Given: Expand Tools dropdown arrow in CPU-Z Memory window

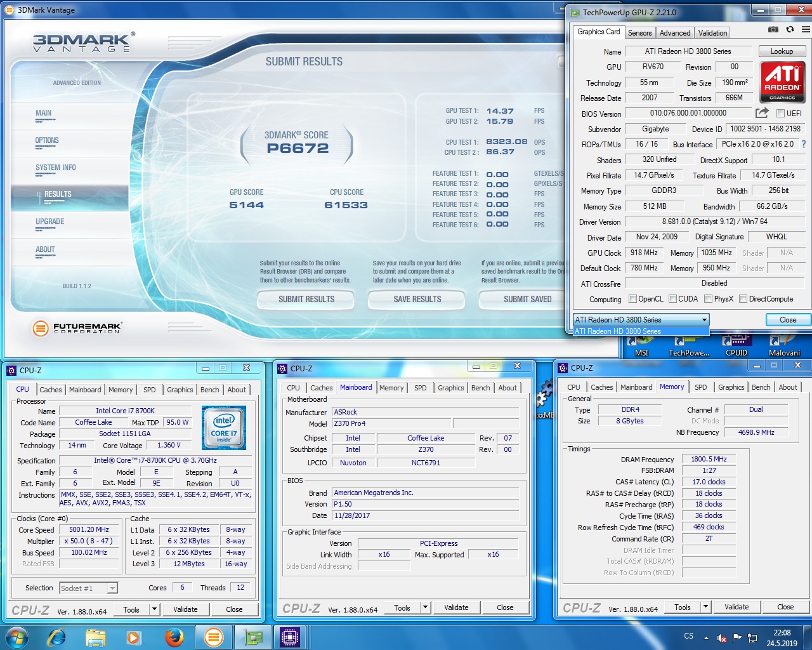Looking at the screenshot, I should [705, 607].
